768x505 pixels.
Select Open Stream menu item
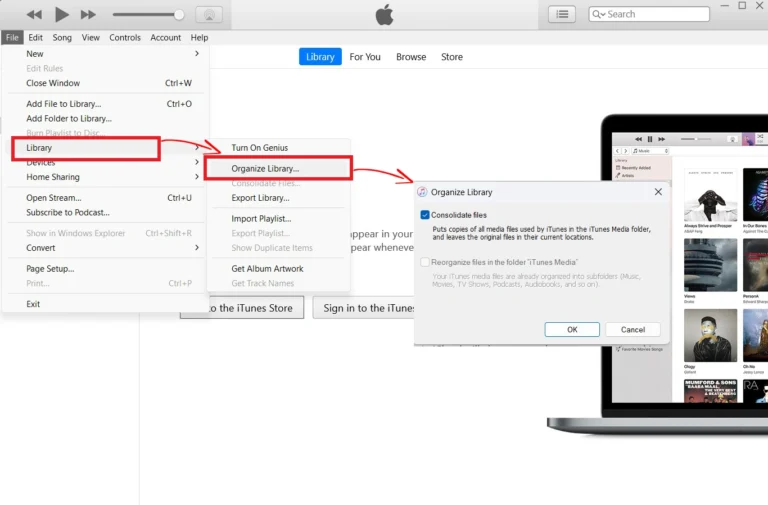pos(105,198)
